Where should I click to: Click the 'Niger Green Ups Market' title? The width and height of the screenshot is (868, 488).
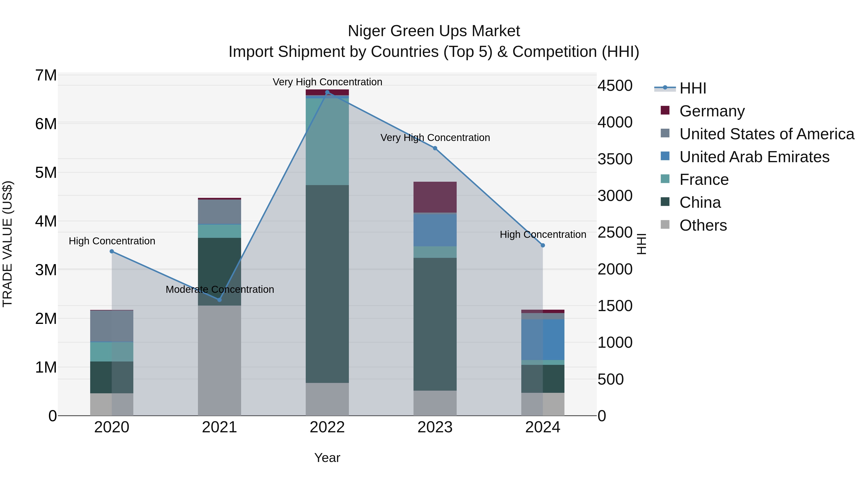[x=434, y=31]
